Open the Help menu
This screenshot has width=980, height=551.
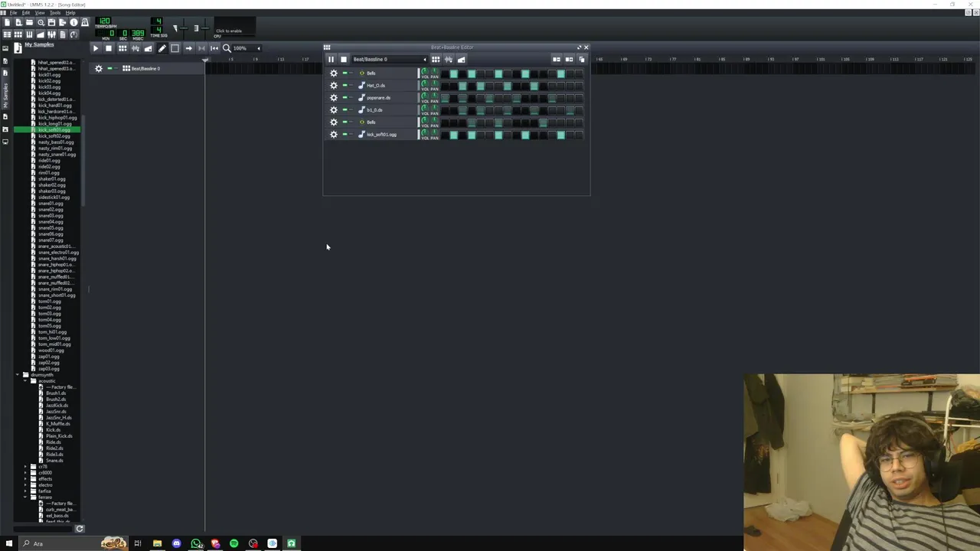[x=70, y=13]
